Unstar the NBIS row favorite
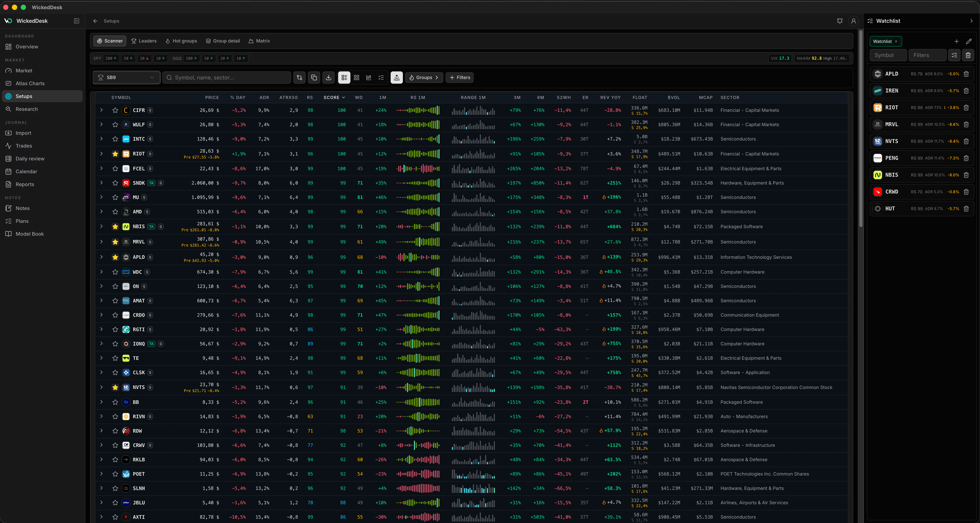The height and width of the screenshot is (523, 980). point(115,227)
